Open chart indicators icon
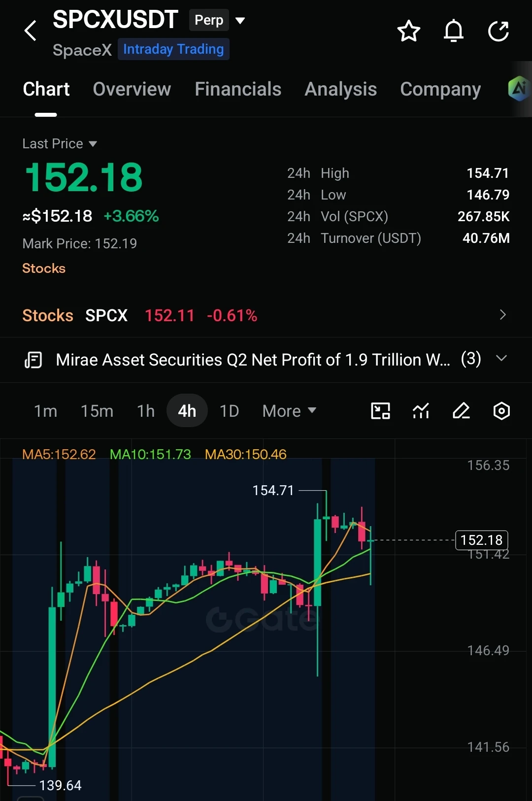The height and width of the screenshot is (801, 532). pyautogui.click(x=421, y=410)
